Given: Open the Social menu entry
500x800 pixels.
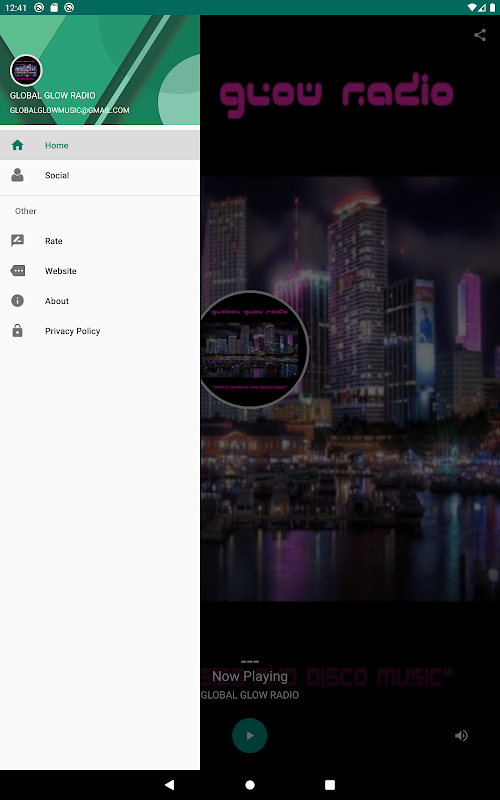Looking at the screenshot, I should point(99,176).
